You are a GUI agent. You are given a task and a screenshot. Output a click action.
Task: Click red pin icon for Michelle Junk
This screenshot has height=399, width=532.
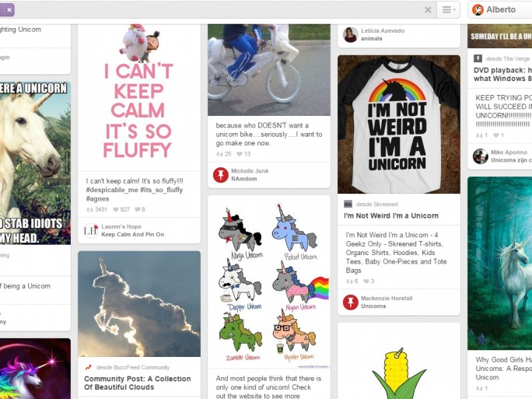pos(221,175)
